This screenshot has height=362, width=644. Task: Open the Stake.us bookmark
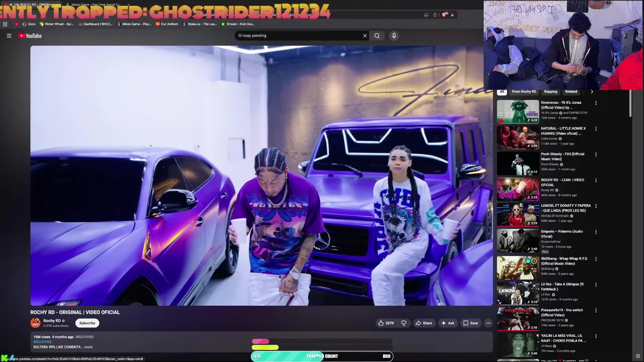point(200,24)
